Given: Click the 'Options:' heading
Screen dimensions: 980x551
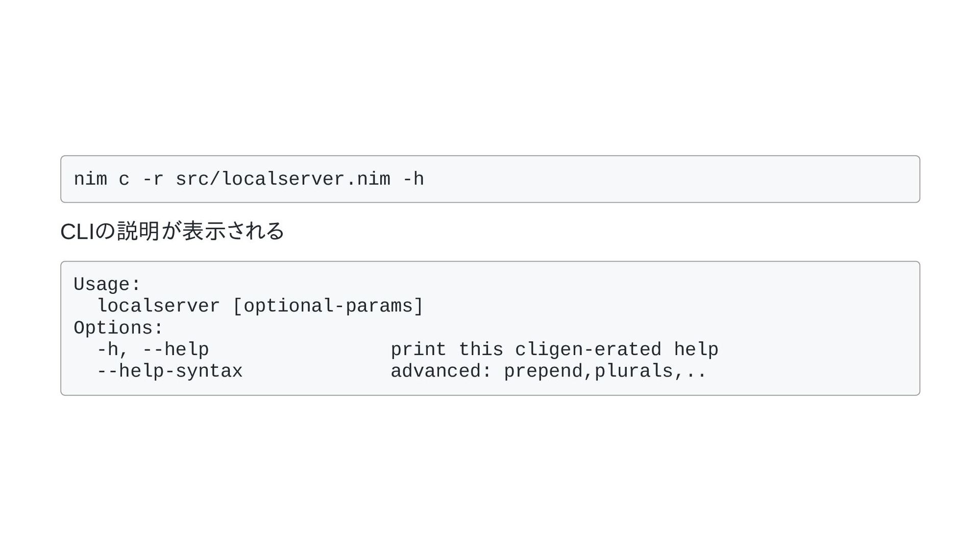Looking at the screenshot, I should coord(118,328).
